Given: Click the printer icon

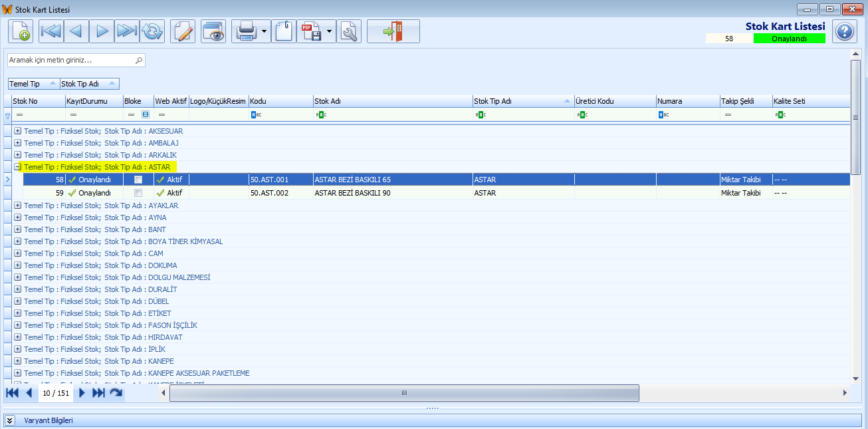Looking at the screenshot, I should [246, 31].
